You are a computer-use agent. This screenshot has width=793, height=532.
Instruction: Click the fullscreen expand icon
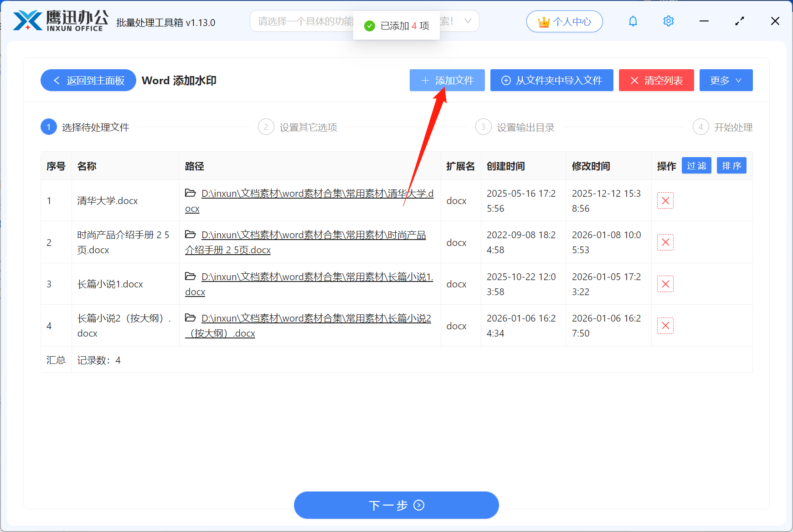pyautogui.click(x=740, y=21)
